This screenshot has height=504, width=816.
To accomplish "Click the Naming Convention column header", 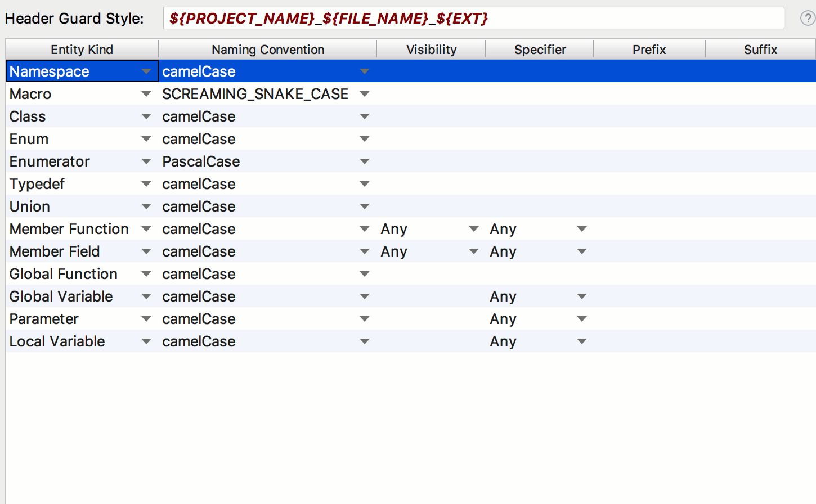I will (x=267, y=49).
